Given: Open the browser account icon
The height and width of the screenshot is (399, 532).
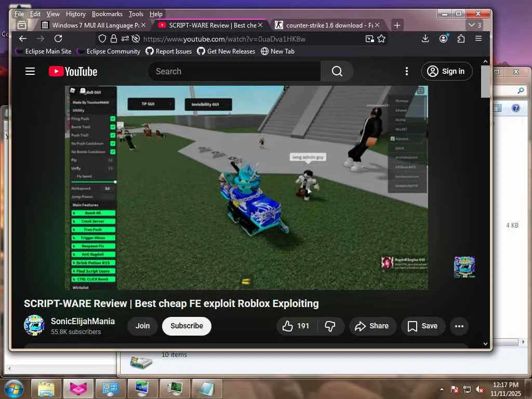Looking at the screenshot, I should tap(444, 38).
